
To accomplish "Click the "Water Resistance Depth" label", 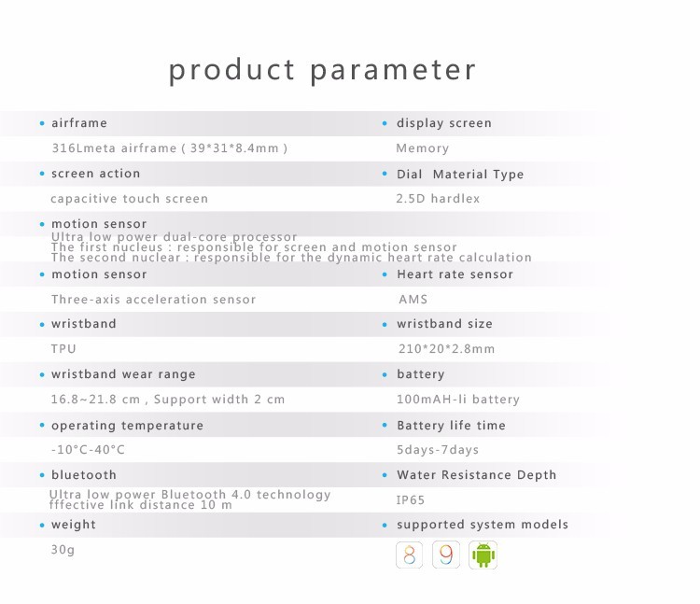I will [x=476, y=475].
